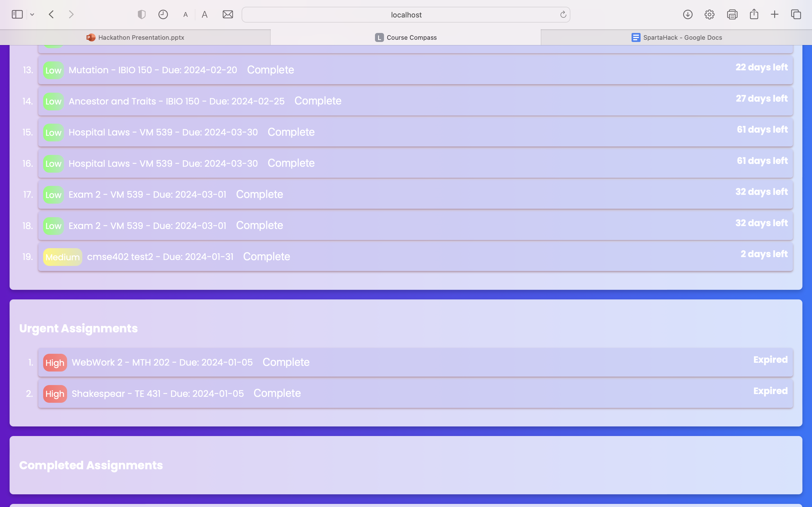The width and height of the screenshot is (812, 507).
Task: Reload the page with refresh icon
Action: pos(563,14)
